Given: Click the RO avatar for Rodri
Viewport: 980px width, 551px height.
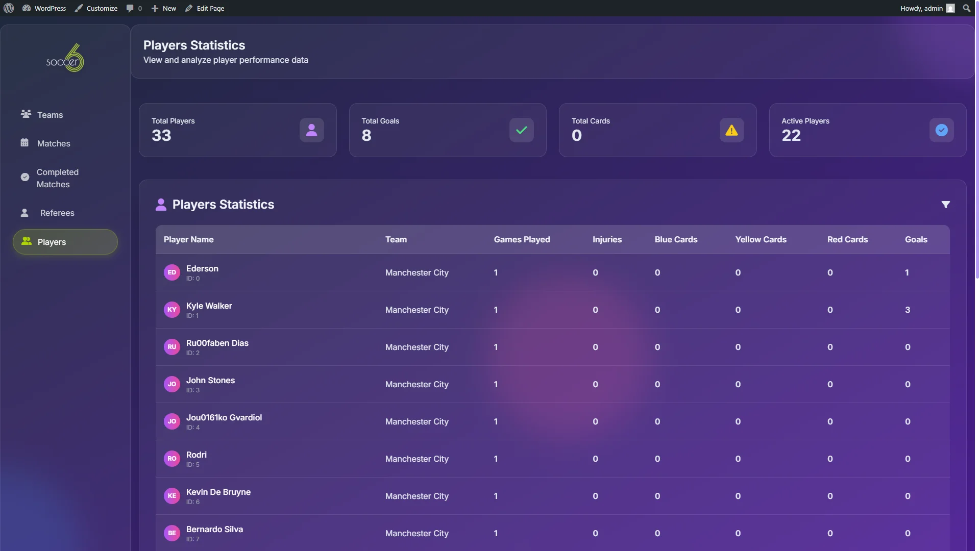Looking at the screenshot, I should (172, 459).
